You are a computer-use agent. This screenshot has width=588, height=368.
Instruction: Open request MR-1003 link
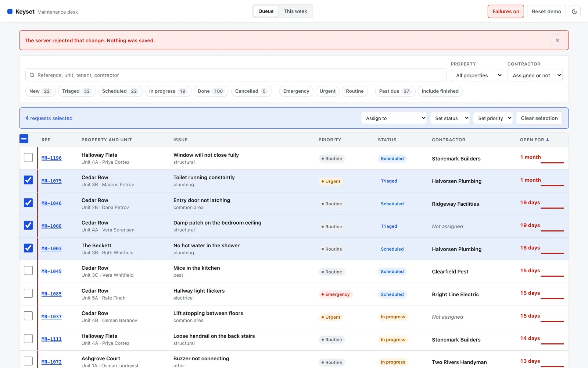(51, 249)
